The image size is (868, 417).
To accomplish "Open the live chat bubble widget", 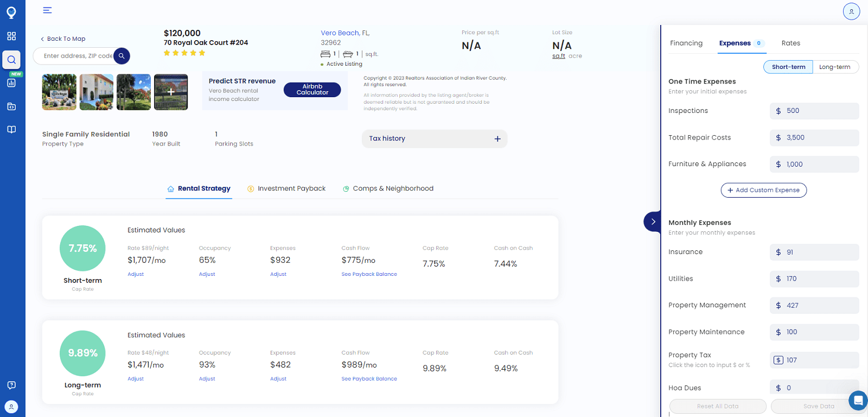I will click(858, 401).
